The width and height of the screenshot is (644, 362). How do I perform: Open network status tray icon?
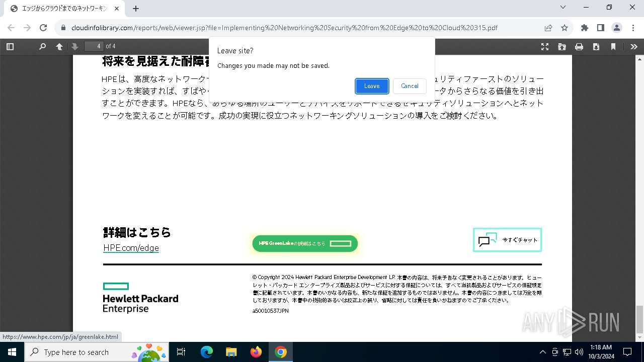567,352
